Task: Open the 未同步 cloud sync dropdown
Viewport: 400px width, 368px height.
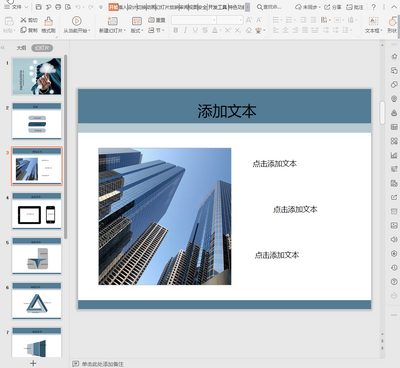Action: (308, 7)
